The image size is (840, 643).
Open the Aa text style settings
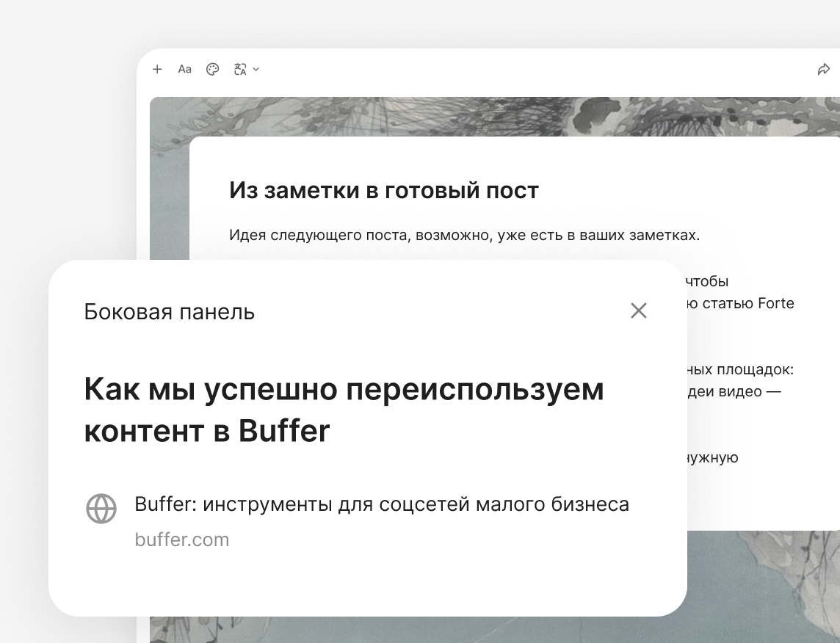[185, 69]
